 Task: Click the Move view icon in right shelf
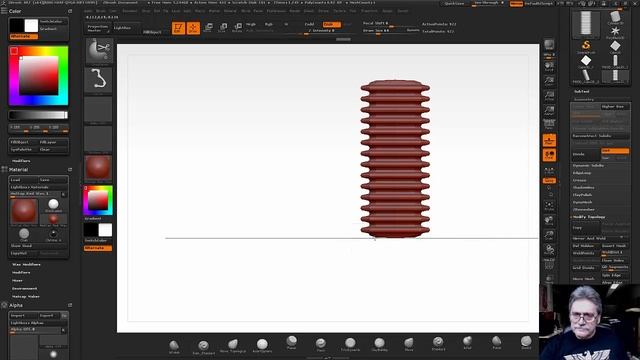(x=549, y=221)
